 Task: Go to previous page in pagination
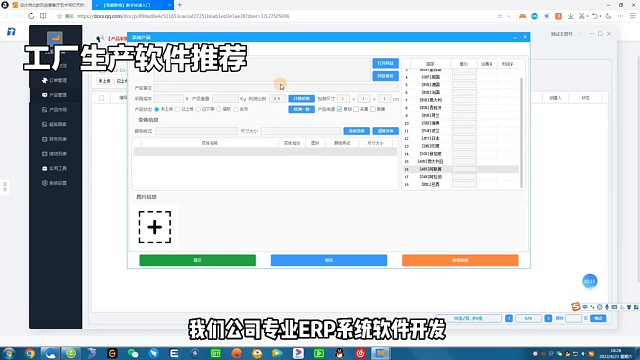coord(509,318)
